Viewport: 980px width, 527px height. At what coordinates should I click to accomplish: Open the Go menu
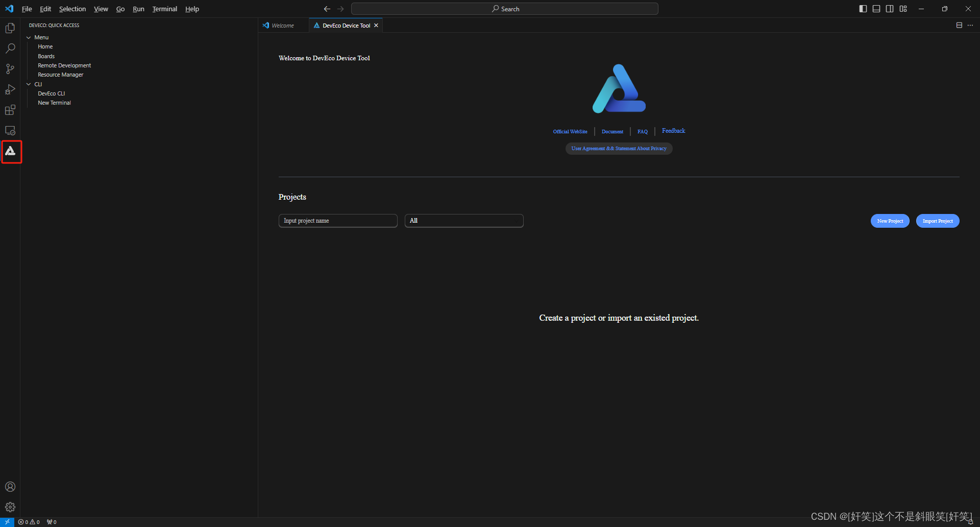(x=120, y=9)
